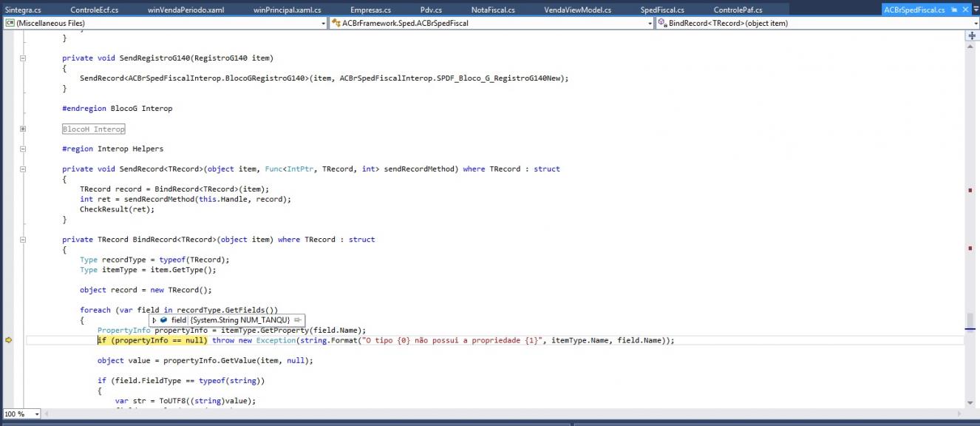Collapse the Interop Helpers region
This screenshot has width=980, height=426.
23,149
